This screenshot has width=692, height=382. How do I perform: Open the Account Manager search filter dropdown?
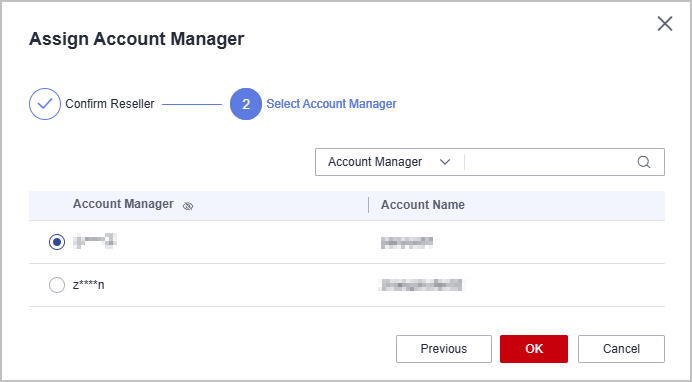pos(390,162)
